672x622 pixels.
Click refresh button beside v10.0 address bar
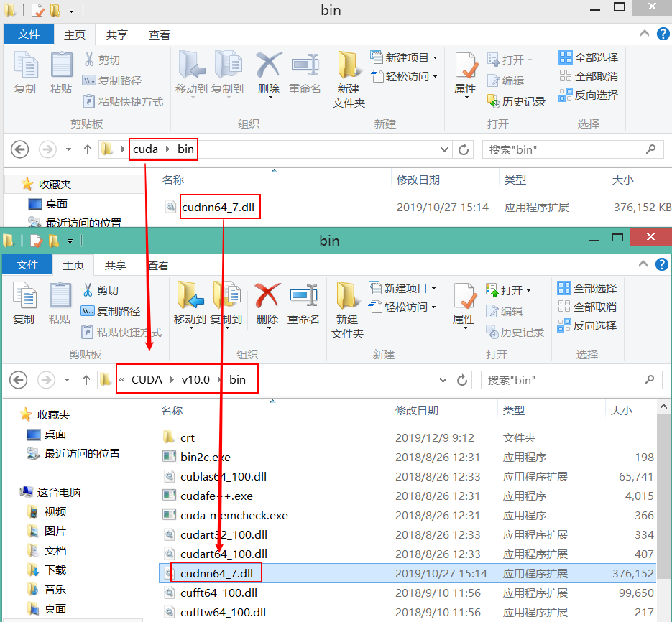click(x=463, y=380)
